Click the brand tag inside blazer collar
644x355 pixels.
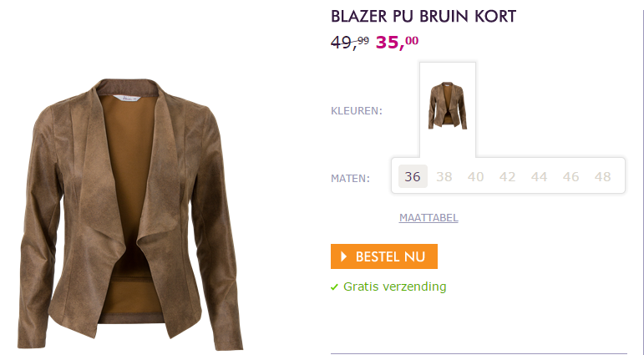[125, 99]
